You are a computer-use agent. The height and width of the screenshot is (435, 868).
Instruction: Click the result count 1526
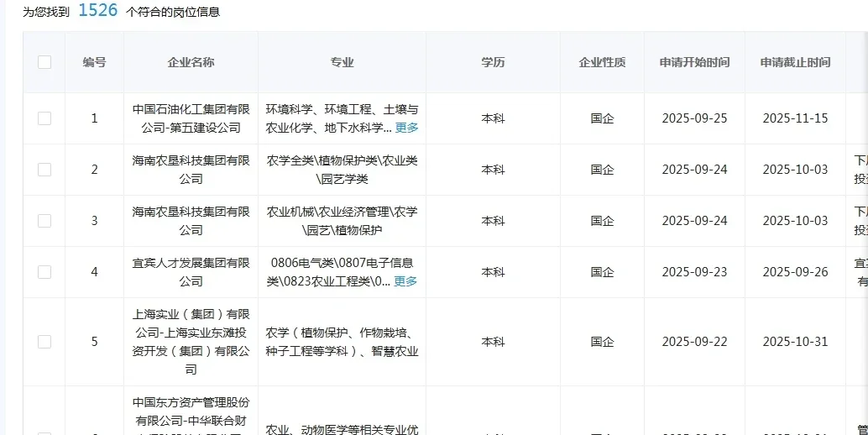(x=98, y=10)
